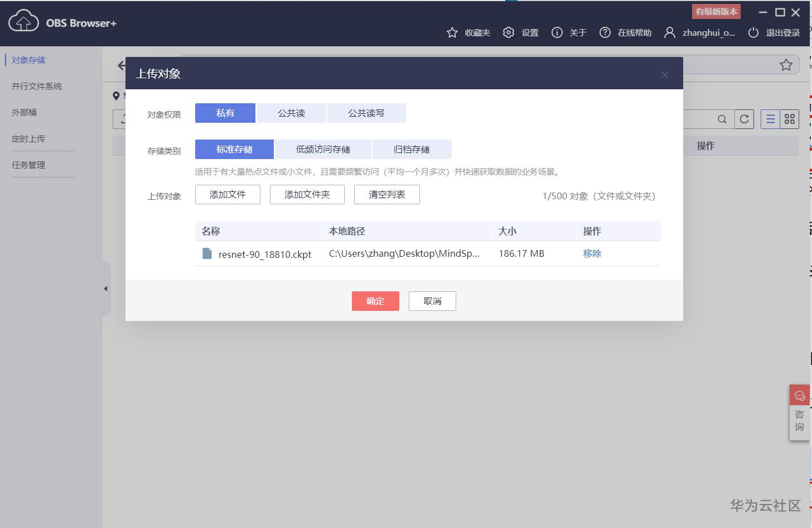Click the user account icon
This screenshot has height=528, width=812.
coord(669,32)
